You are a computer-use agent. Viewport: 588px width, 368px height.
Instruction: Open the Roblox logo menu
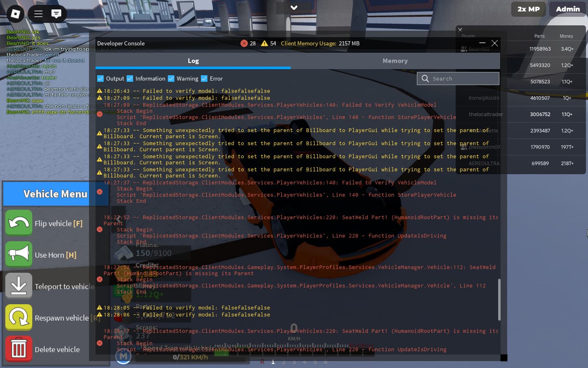[x=16, y=14]
